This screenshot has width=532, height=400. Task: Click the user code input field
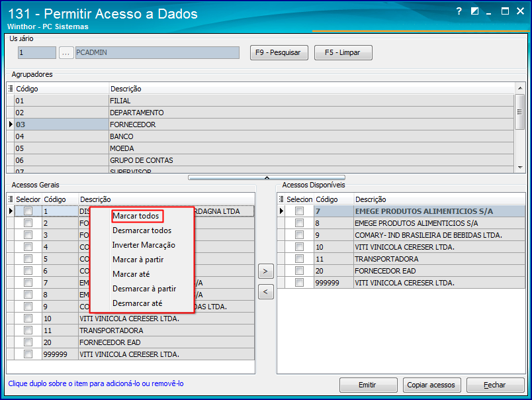tap(37, 52)
